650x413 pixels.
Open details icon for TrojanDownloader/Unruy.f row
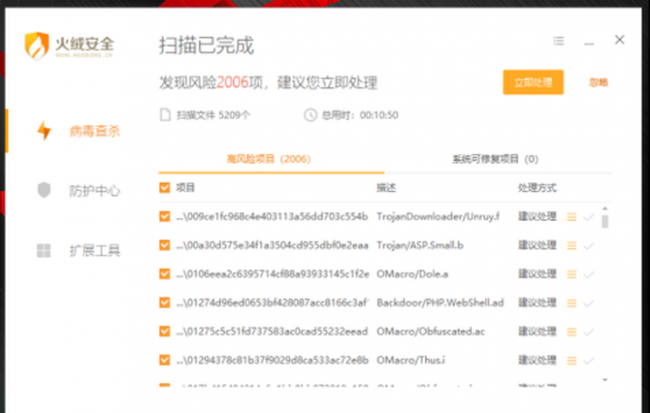point(572,217)
